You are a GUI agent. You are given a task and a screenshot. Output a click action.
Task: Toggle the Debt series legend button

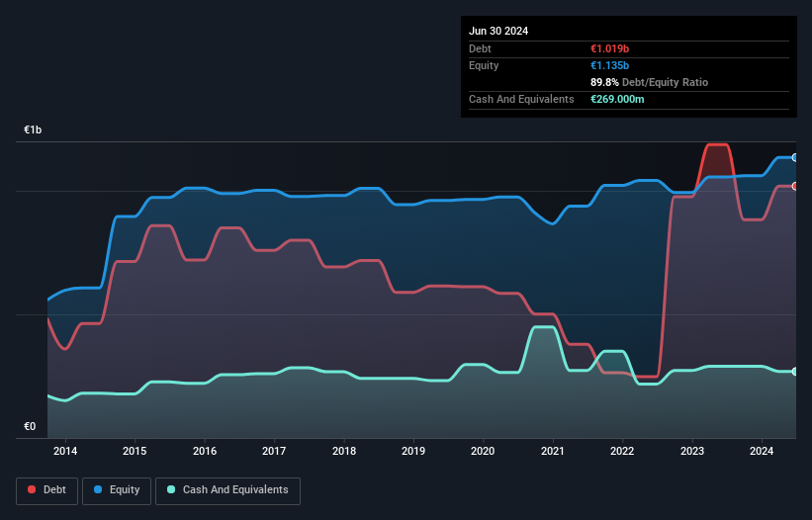click(x=47, y=490)
